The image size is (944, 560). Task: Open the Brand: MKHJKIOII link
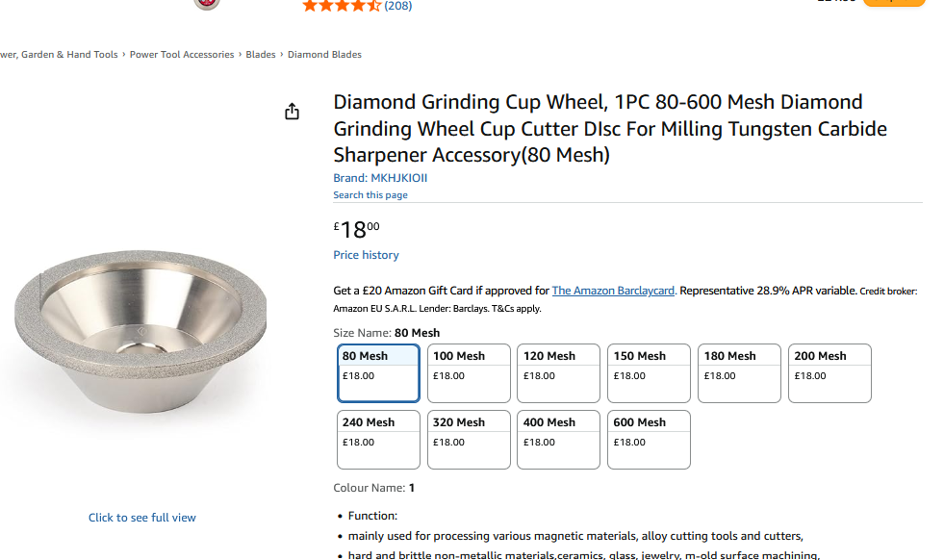pyautogui.click(x=380, y=178)
